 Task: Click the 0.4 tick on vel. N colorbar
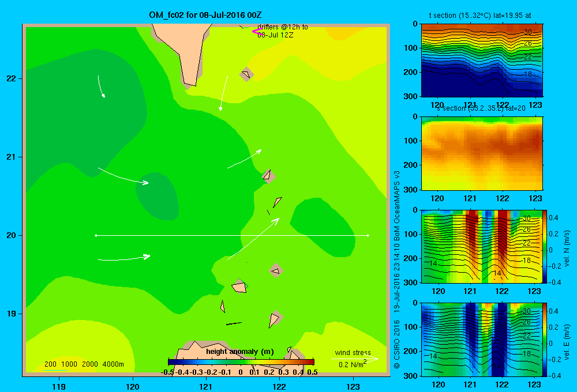tap(553, 218)
